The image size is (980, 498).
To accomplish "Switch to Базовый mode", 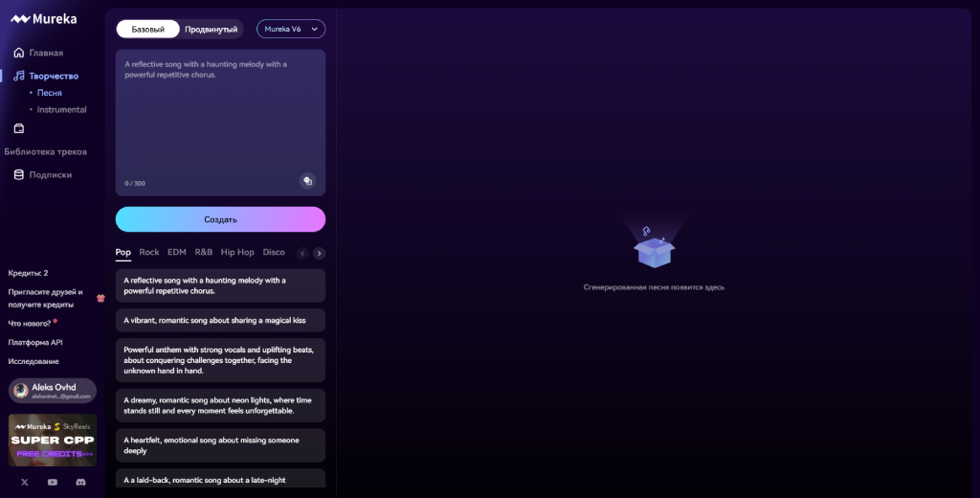I will click(148, 29).
